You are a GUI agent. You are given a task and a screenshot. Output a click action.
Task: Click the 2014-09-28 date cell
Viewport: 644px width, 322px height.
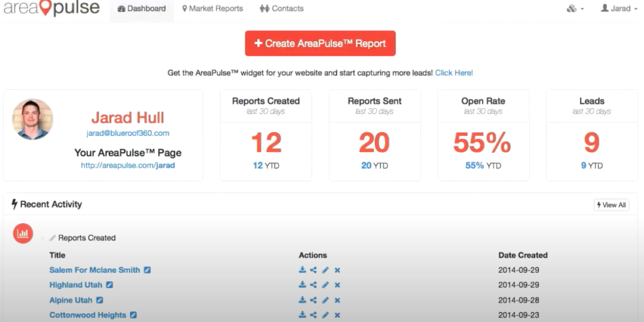click(x=519, y=300)
